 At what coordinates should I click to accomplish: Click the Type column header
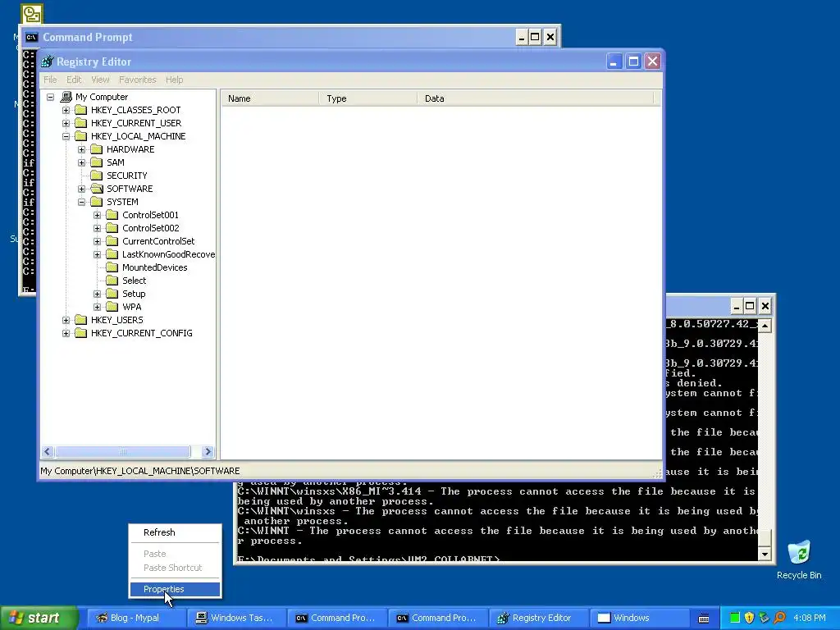point(368,98)
